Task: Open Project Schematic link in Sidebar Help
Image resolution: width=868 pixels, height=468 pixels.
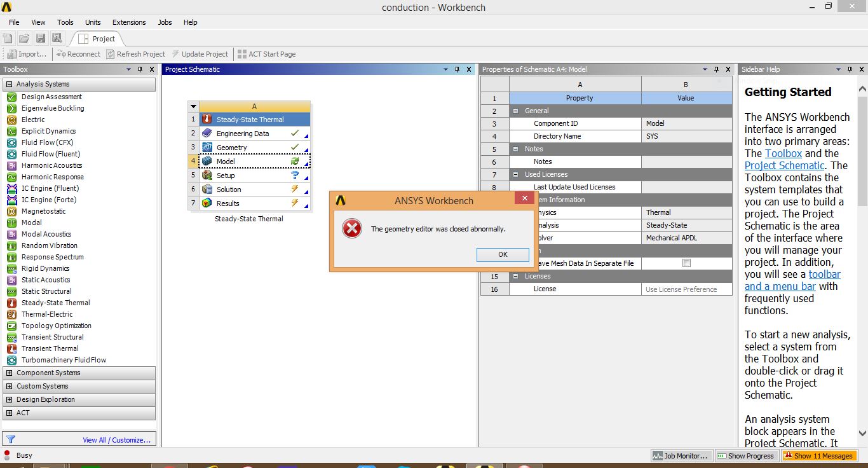Action: pos(784,165)
